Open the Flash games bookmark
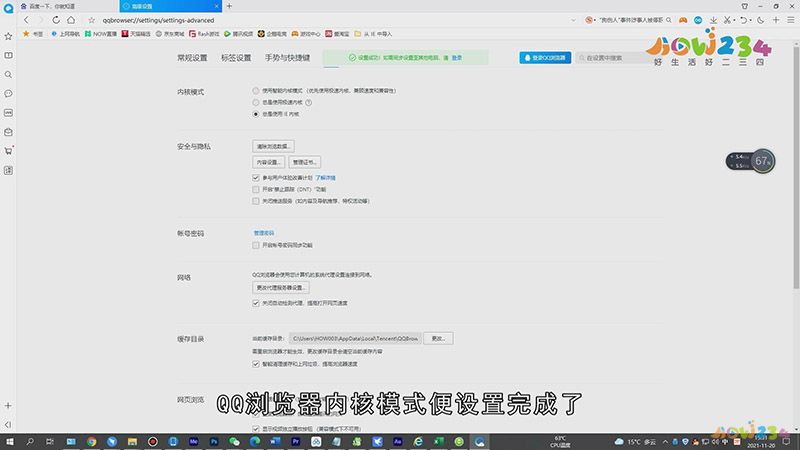Image resolution: width=800 pixels, height=450 pixels. (204, 34)
